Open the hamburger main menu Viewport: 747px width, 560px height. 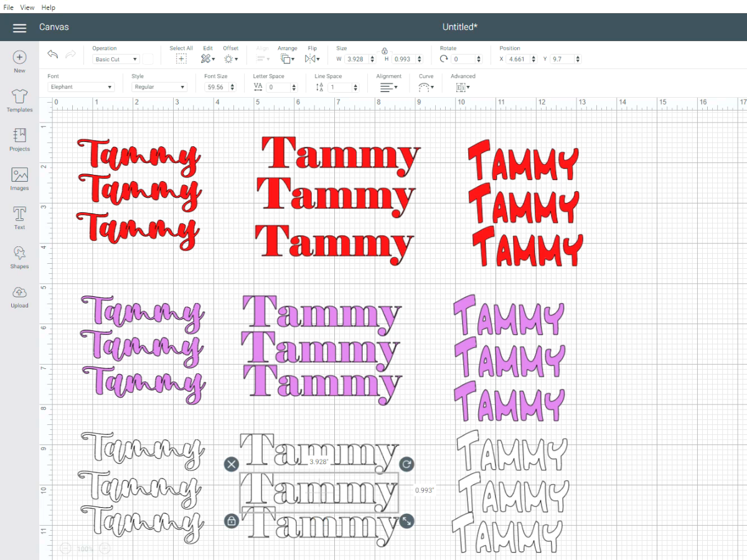click(x=19, y=28)
